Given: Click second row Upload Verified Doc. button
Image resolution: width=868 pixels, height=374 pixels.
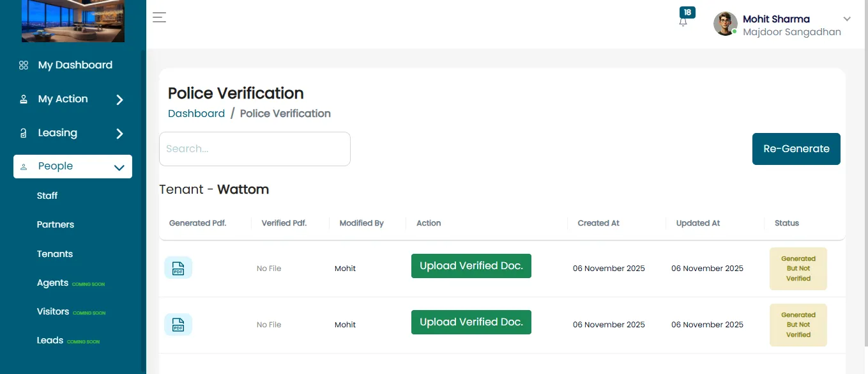Looking at the screenshot, I should [471, 322].
